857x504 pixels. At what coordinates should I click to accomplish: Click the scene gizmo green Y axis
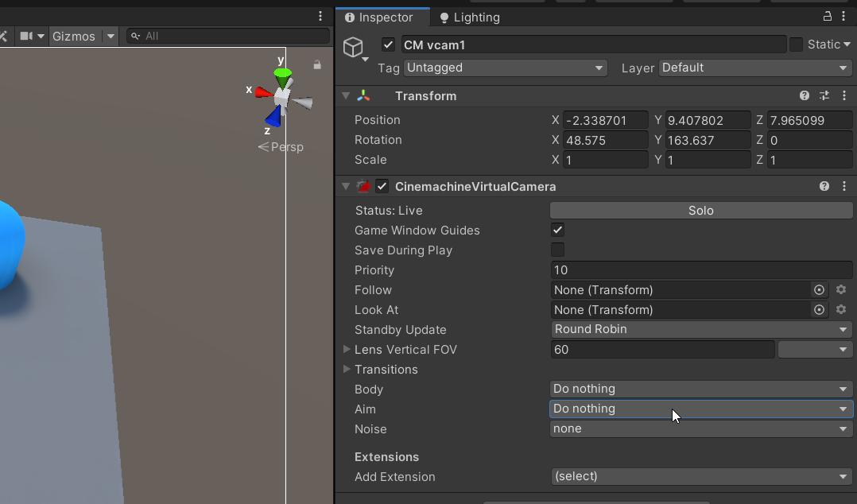coord(282,74)
